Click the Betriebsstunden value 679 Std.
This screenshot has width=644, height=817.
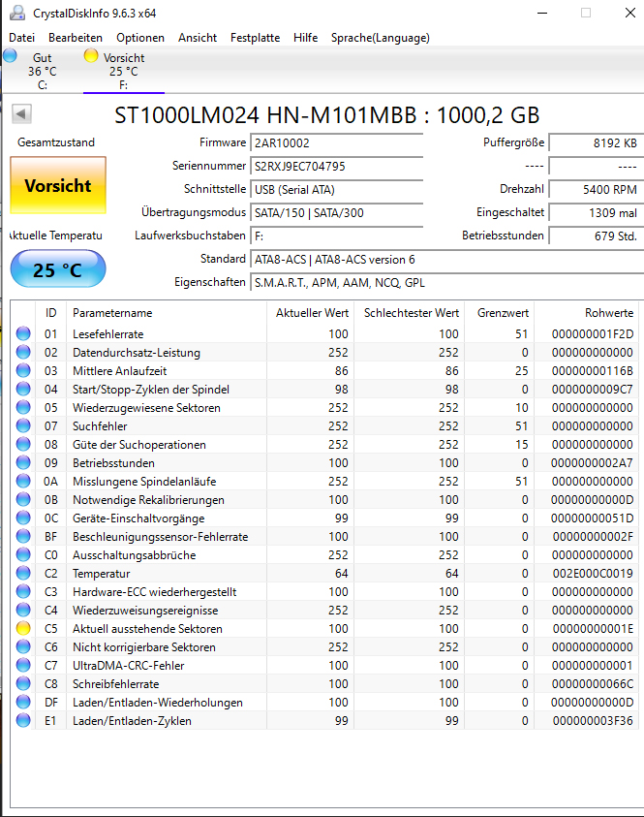(597, 236)
